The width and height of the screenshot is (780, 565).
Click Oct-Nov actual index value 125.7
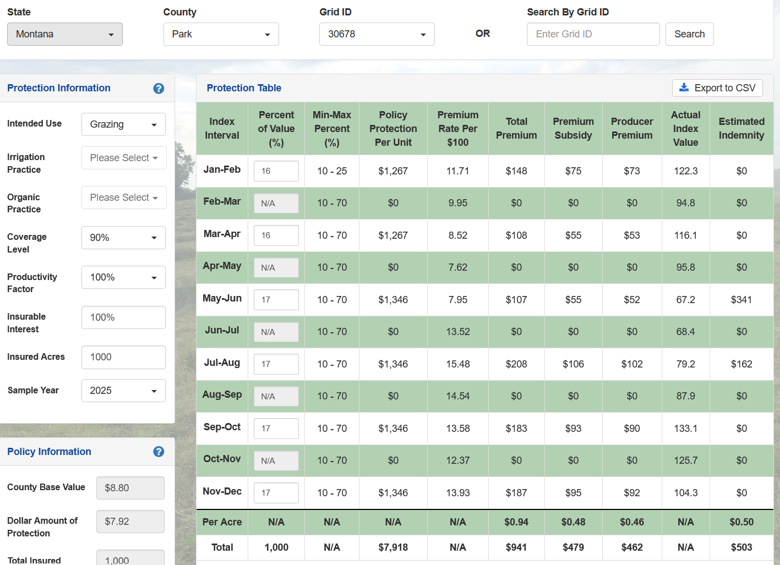click(685, 461)
